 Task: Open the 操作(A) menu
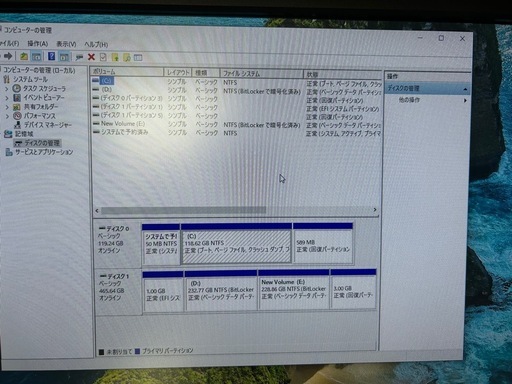coord(38,43)
